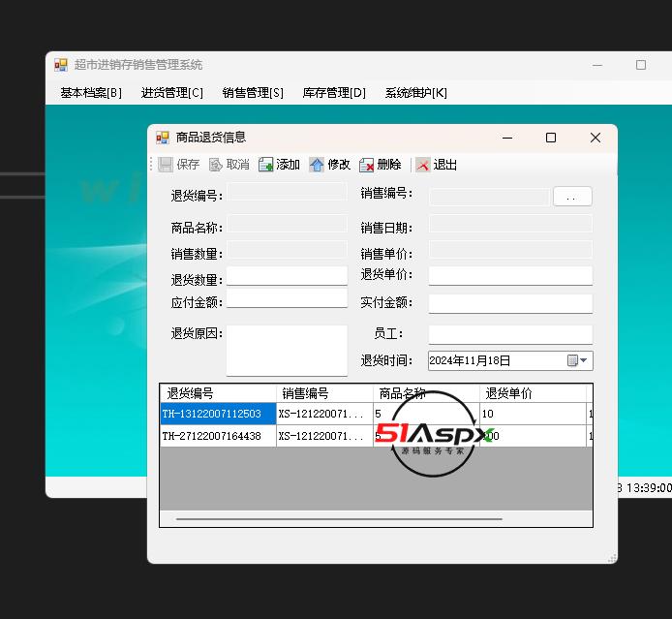The image size is (672, 619).
Task: Click the 退货单价 column header
Action: 533,393
